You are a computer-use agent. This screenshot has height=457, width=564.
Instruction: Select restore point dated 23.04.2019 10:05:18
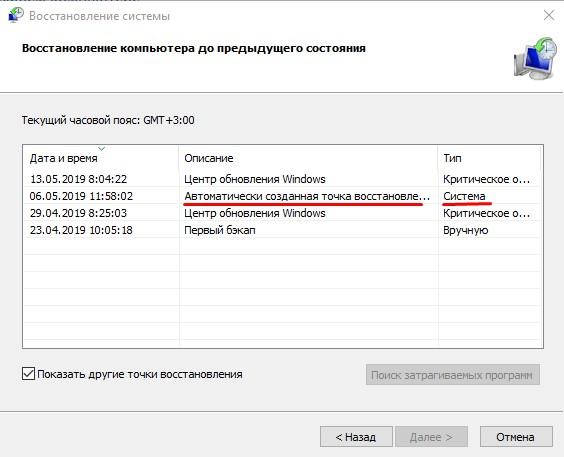coord(283,230)
